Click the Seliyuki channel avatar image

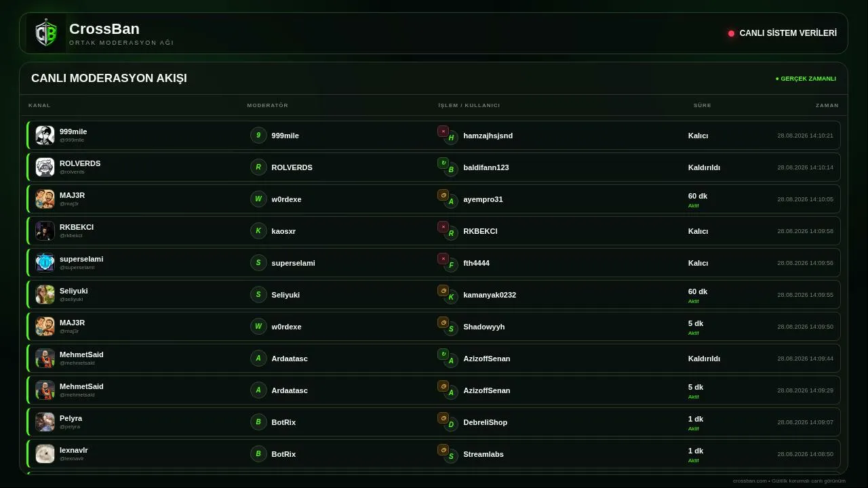point(45,294)
